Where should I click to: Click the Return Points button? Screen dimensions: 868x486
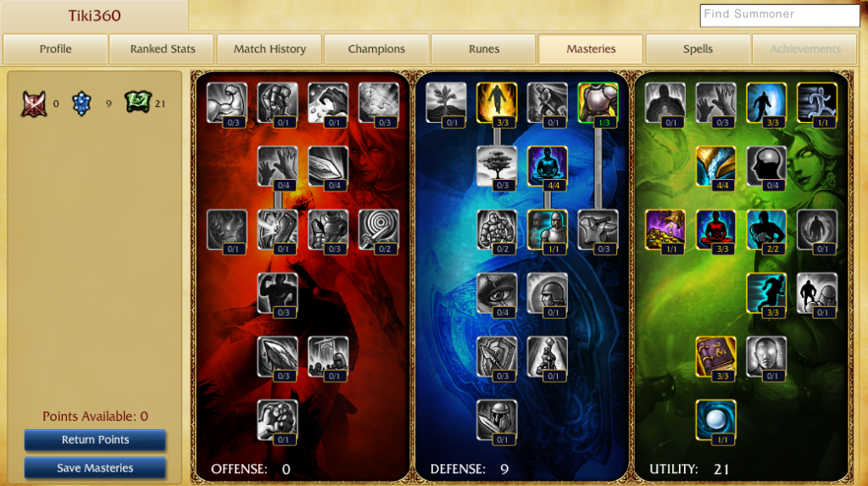tap(95, 440)
